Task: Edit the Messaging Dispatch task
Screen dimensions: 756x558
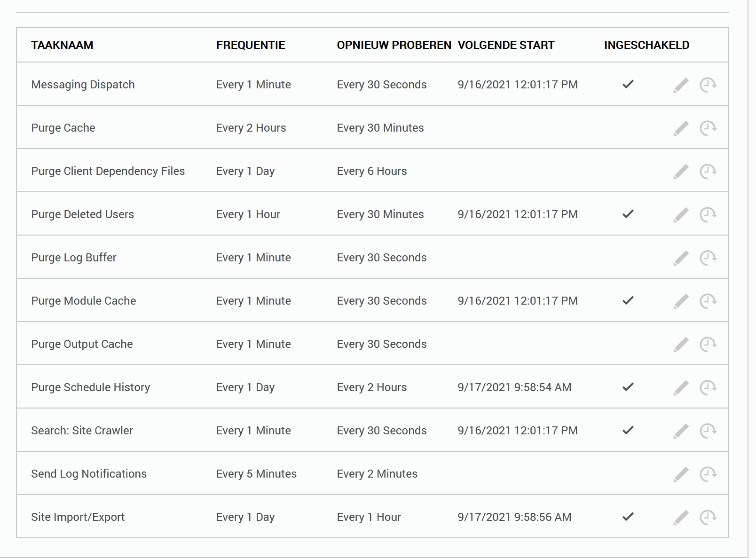Action: pos(681,85)
